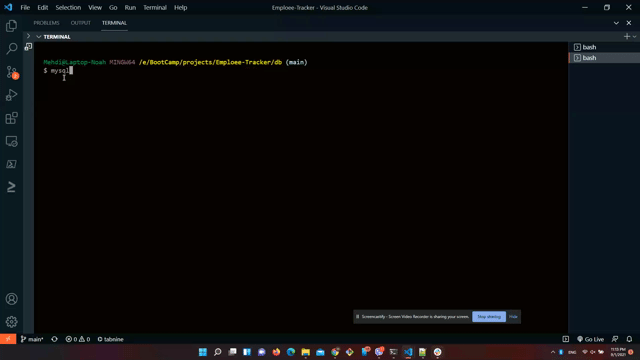Open the View menu
This screenshot has width=640, height=360.
pos(95,7)
